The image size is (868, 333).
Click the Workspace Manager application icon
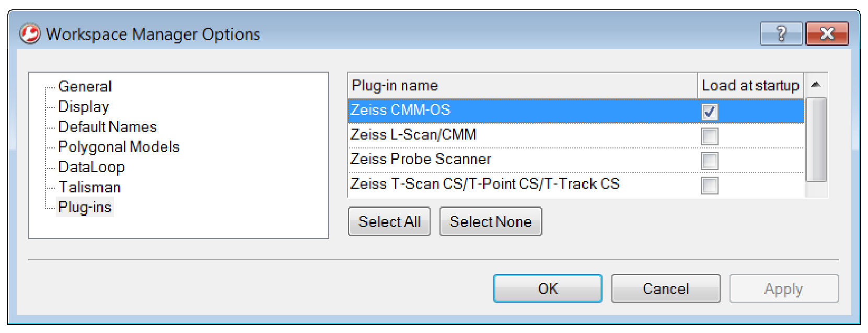pos(30,35)
